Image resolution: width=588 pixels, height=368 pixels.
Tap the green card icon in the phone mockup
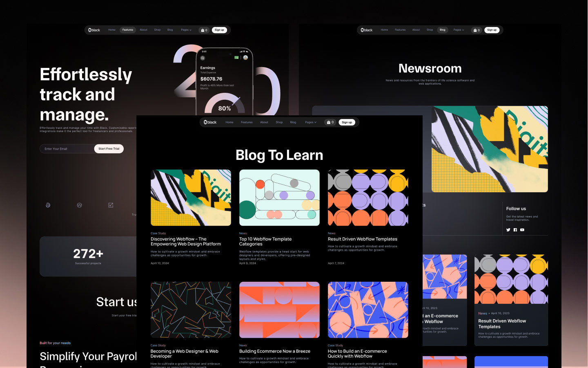click(x=236, y=58)
